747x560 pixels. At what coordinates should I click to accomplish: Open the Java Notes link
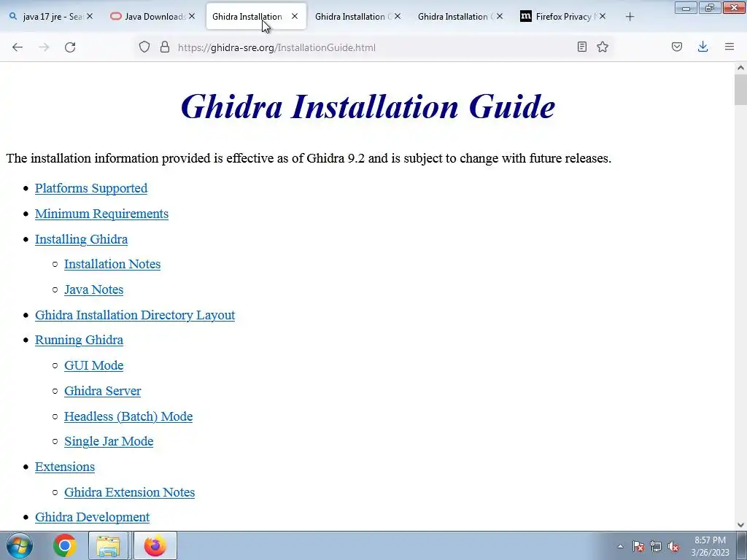(x=94, y=289)
